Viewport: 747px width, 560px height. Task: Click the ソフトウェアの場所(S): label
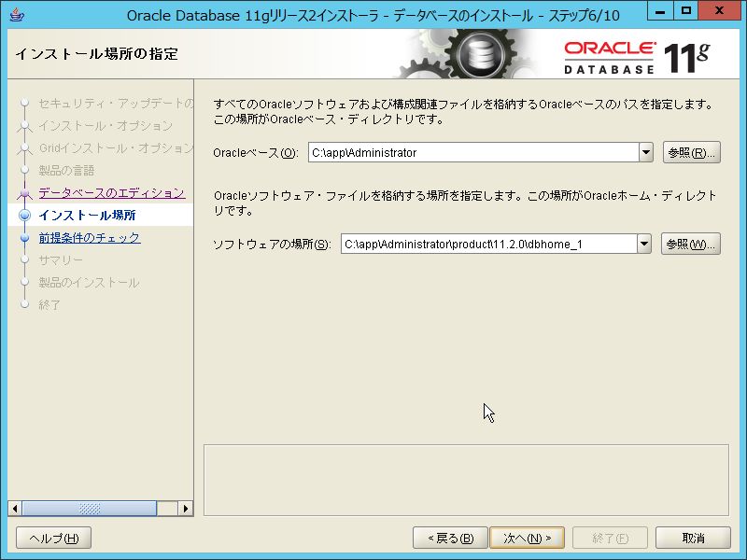coord(272,245)
